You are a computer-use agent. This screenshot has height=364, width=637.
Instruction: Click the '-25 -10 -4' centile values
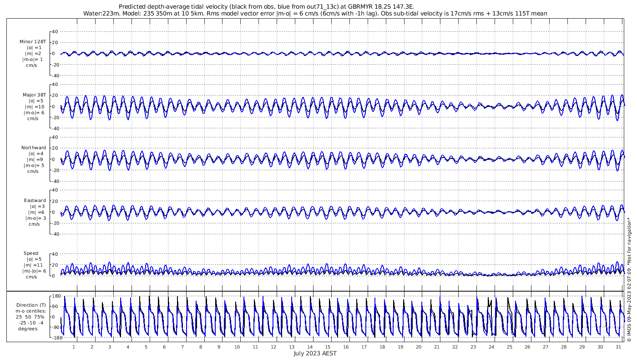(31, 323)
